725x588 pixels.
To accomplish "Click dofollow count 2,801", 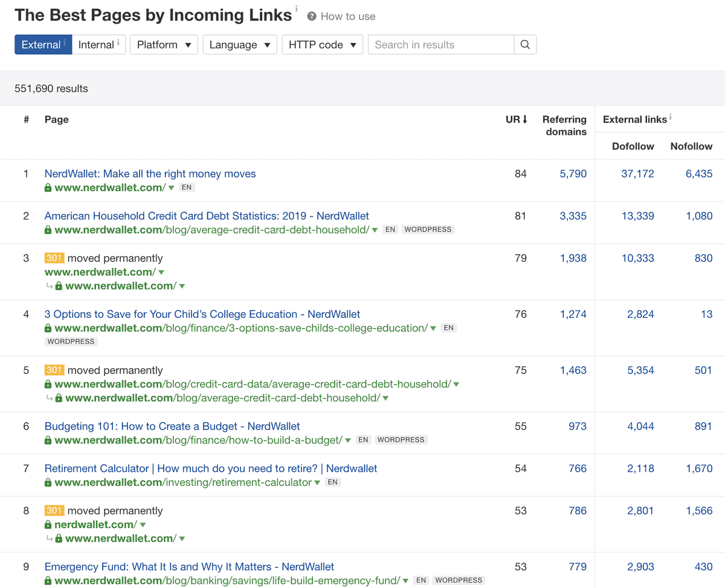I will pyautogui.click(x=641, y=511).
